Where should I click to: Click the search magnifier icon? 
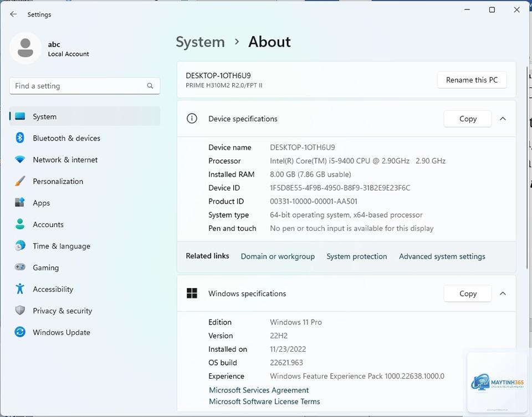click(150, 86)
